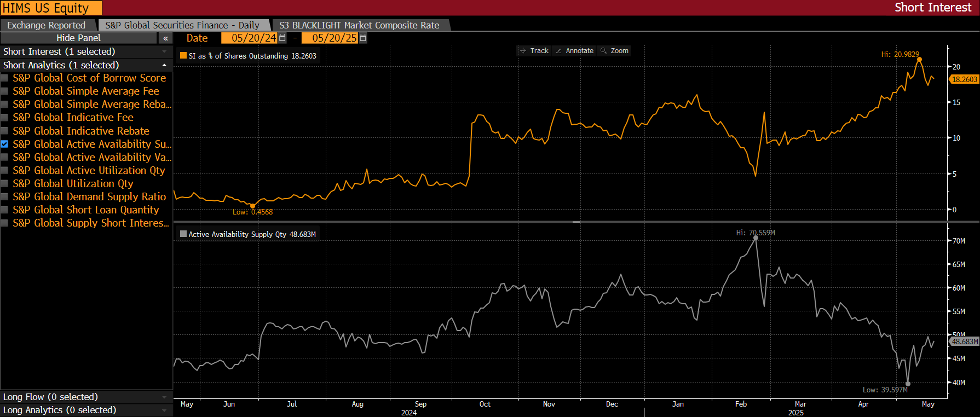Collapse the side panel with the double-chevron icon
The width and height of the screenshot is (980, 417).
pos(165,38)
